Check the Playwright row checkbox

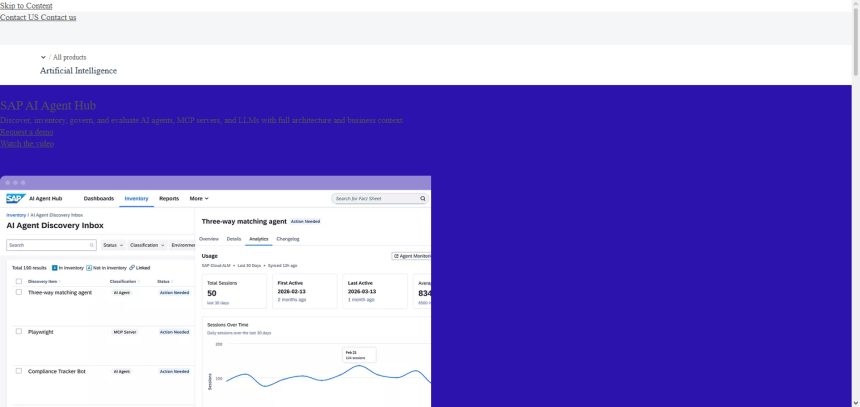[x=19, y=331]
